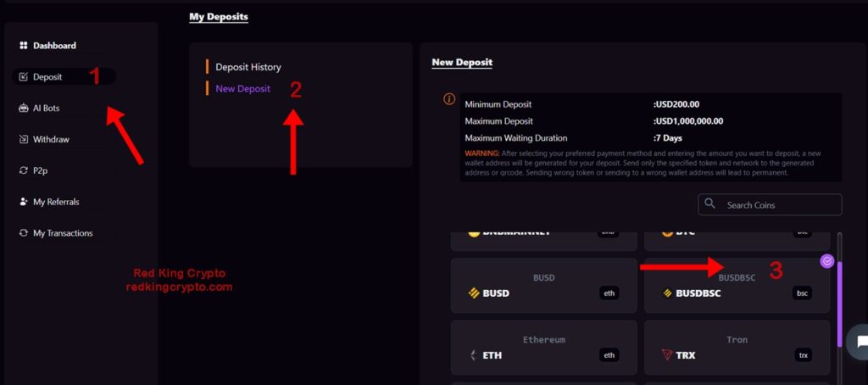Click the search magnifier icon
Image resolution: width=868 pixels, height=385 pixels.
[709, 204]
